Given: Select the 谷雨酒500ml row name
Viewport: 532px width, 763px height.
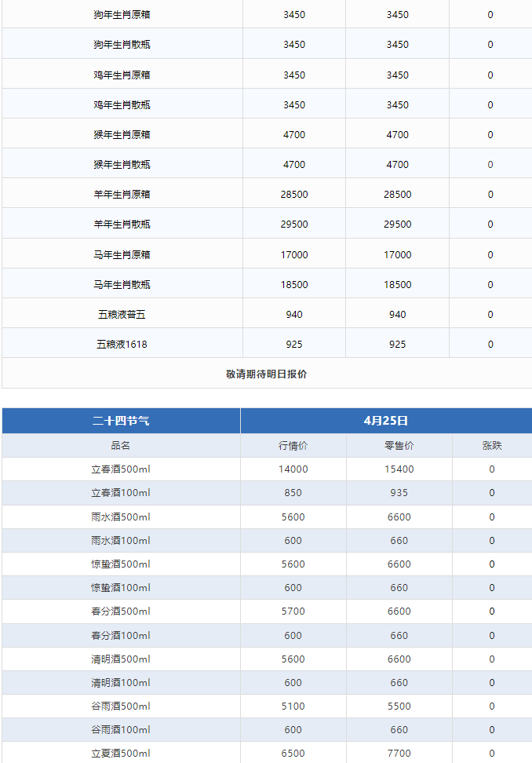Looking at the screenshot, I should click(121, 706).
